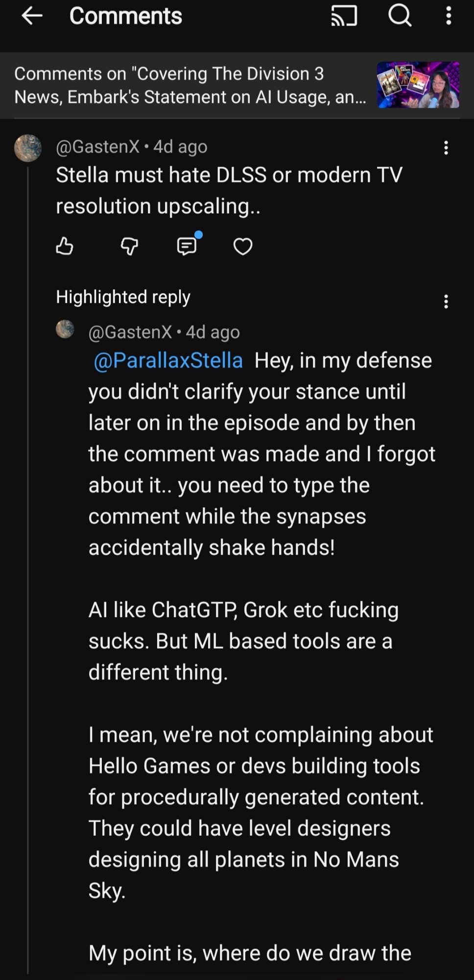Image resolution: width=474 pixels, height=980 pixels.
Task: Tap the @ParallaxStella mention link
Action: 168,361
